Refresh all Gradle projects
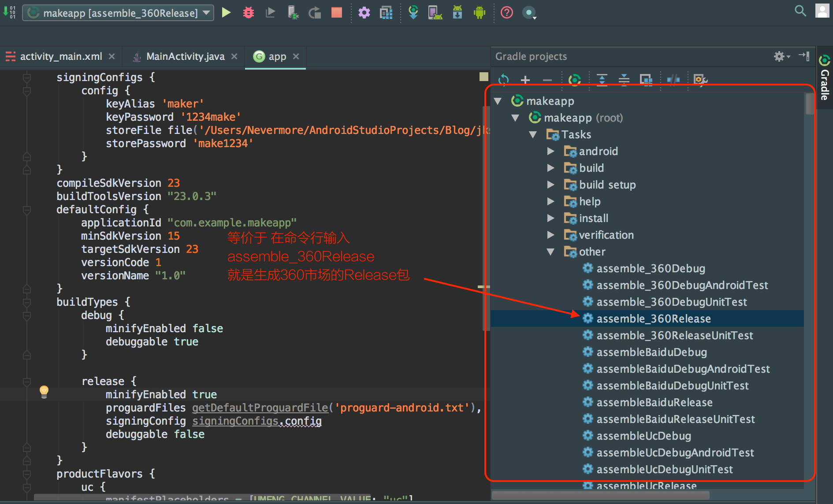This screenshot has height=504, width=833. pyautogui.click(x=503, y=80)
